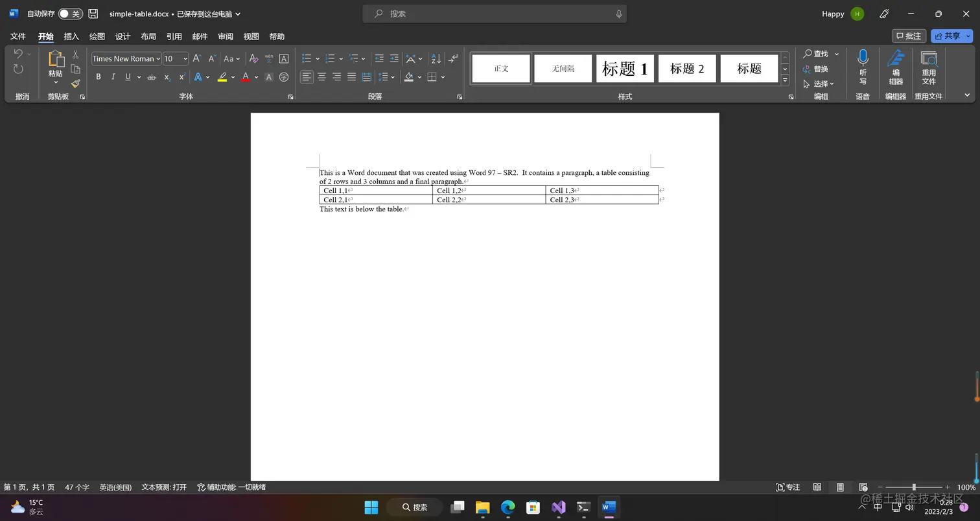Click the 搜索 search field in title bar
The height and width of the screenshot is (521, 980).
click(x=494, y=14)
